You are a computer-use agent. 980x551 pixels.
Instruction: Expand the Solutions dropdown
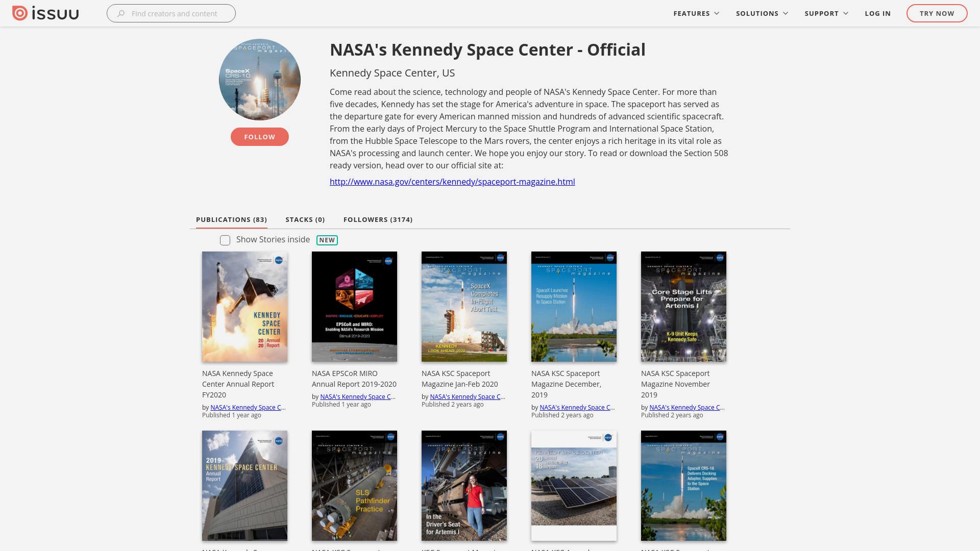[x=786, y=13]
